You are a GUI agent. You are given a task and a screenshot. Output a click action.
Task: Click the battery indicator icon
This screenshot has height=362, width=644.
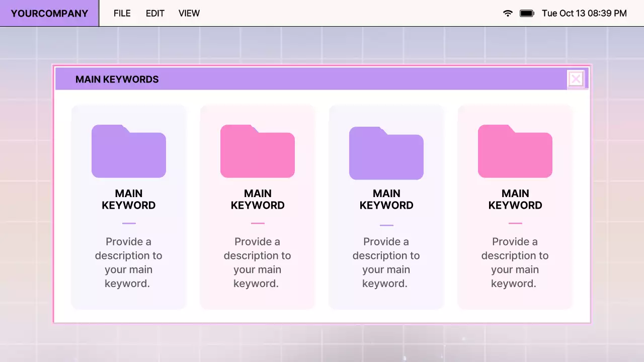pyautogui.click(x=526, y=14)
